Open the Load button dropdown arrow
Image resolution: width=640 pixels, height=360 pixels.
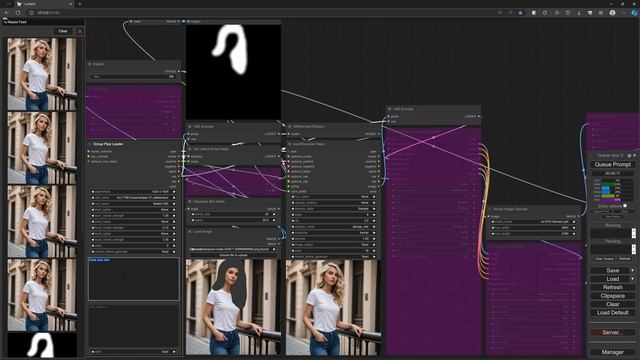(633, 279)
